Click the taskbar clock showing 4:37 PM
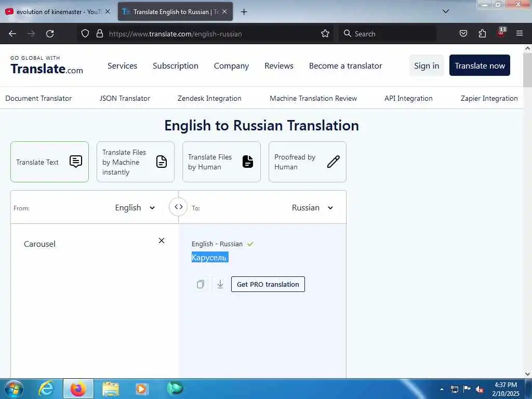This screenshot has width=532, height=399. pos(506,389)
